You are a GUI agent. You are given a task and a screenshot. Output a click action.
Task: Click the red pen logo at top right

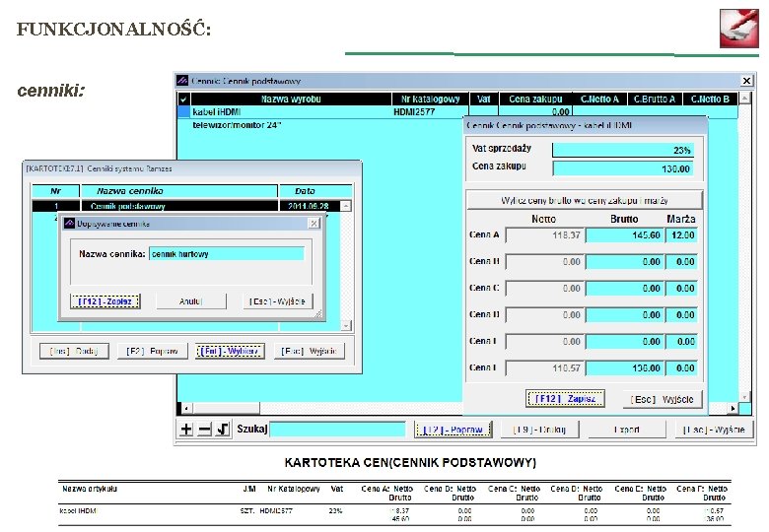pyautogui.click(x=738, y=28)
